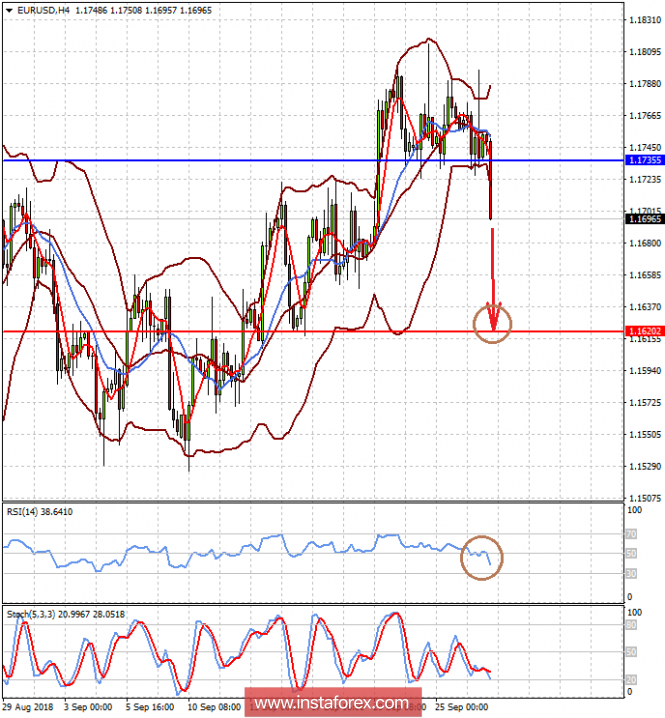
Task: Click the current price tag 1.16965
Action: pyautogui.click(x=643, y=219)
